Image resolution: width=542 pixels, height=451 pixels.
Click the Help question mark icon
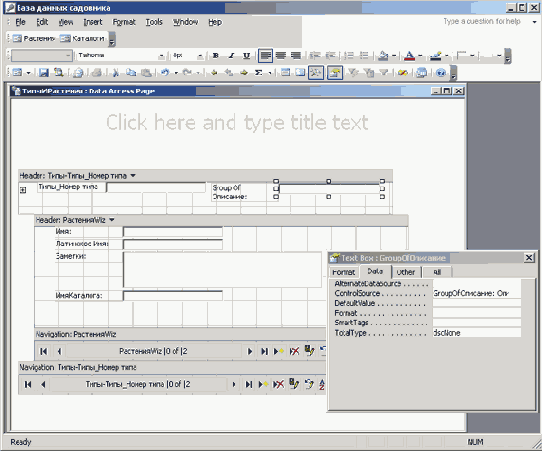(440, 73)
